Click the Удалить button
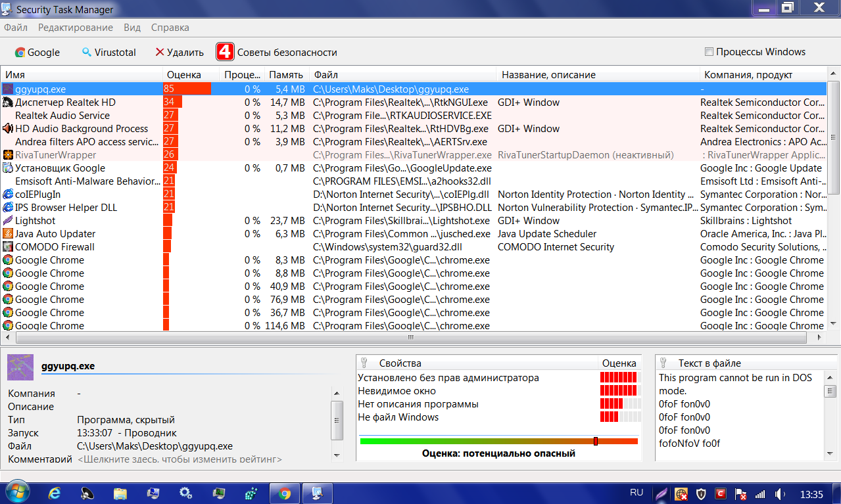 click(180, 52)
